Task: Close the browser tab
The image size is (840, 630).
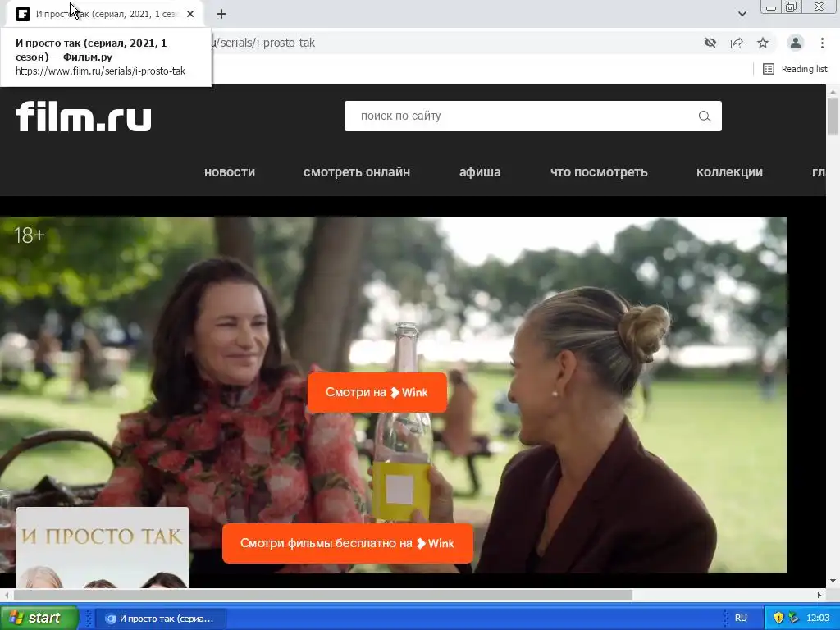Action: coord(190,14)
